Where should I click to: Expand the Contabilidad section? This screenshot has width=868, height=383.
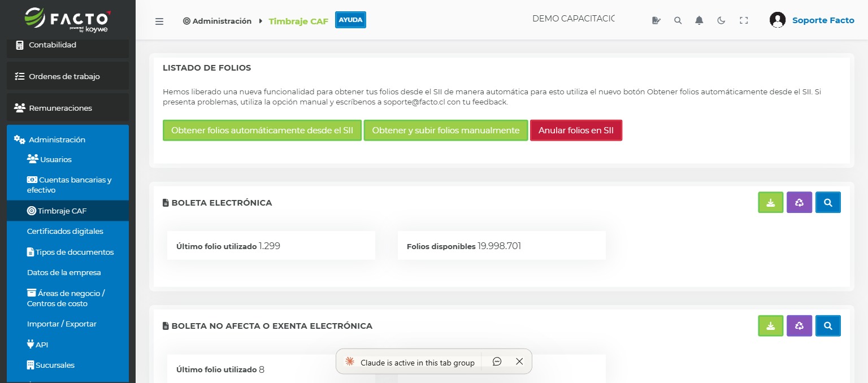click(x=51, y=45)
